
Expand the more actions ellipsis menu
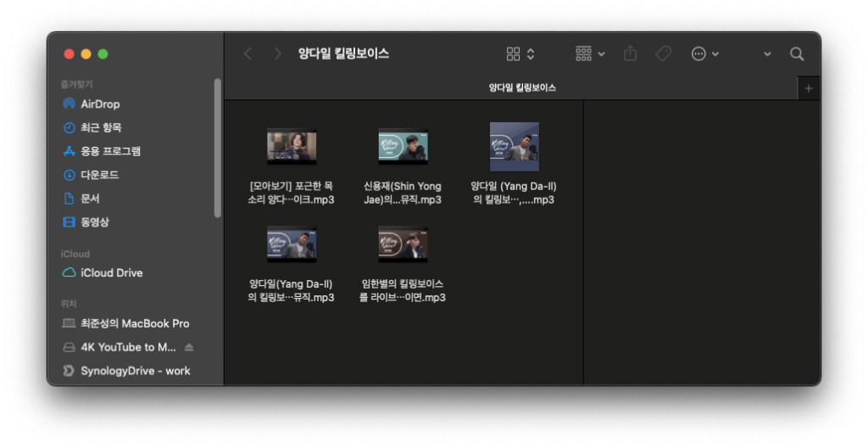tap(704, 53)
